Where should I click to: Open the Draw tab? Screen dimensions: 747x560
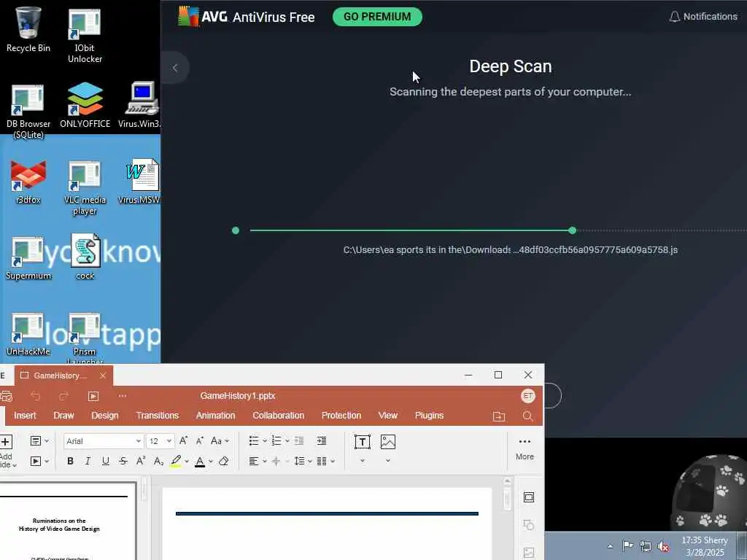pos(64,415)
